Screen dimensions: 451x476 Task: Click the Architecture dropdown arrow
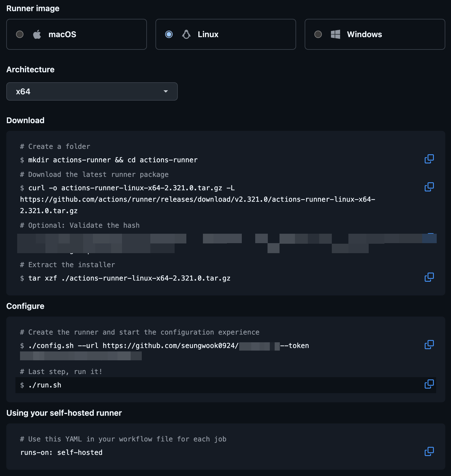(x=165, y=91)
